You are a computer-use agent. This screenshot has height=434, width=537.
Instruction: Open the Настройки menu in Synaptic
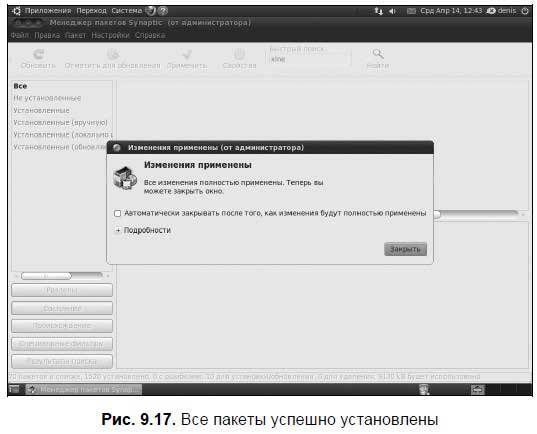click(110, 35)
